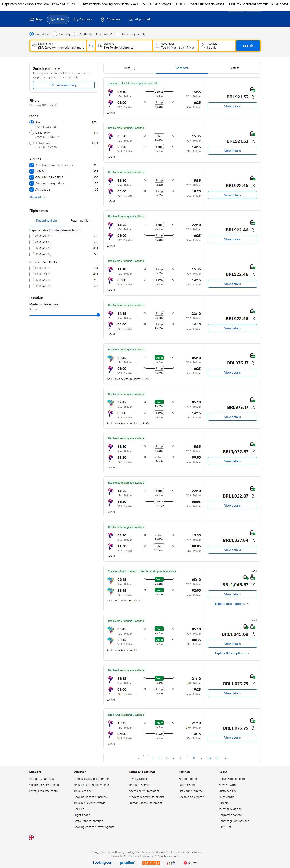This screenshot has width=290, height=868.
Task: Click the View summary button
Action: click(x=64, y=85)
